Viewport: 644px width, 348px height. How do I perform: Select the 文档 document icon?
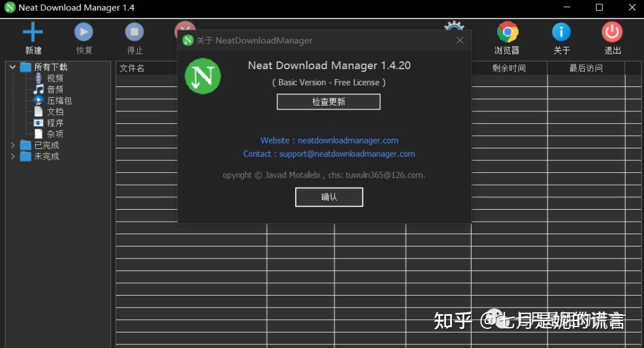(38, 111)
